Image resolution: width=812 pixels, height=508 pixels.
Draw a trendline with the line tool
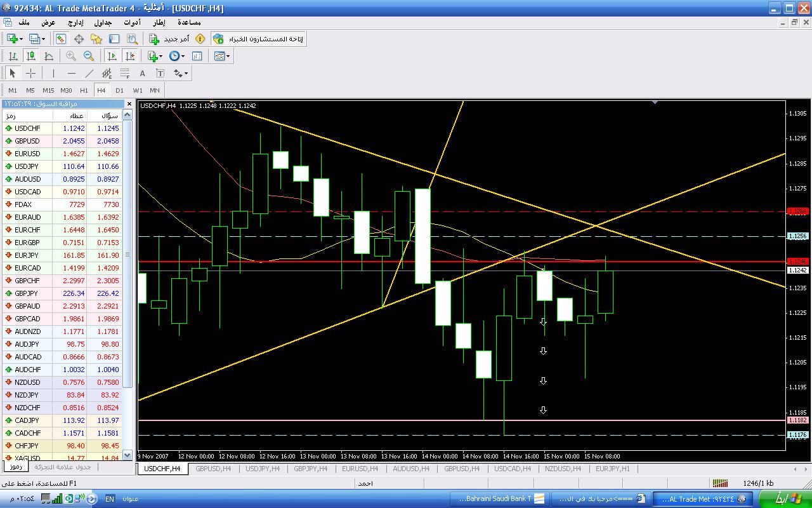click(89, 73)
